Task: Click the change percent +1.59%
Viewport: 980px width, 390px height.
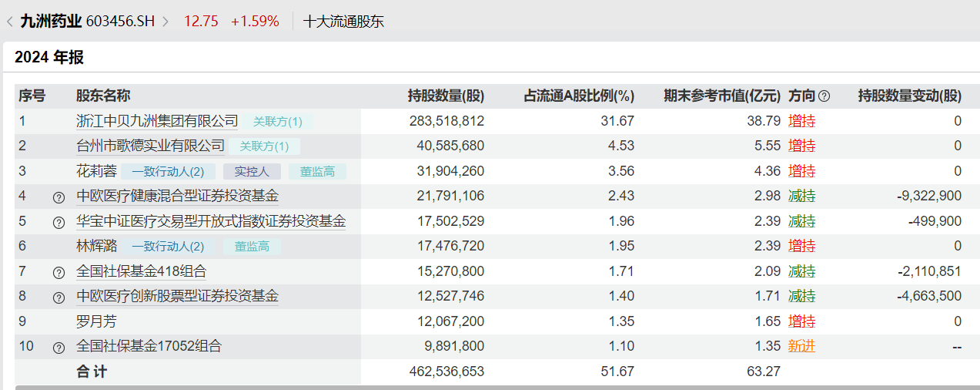Action: tap(255, 22)
